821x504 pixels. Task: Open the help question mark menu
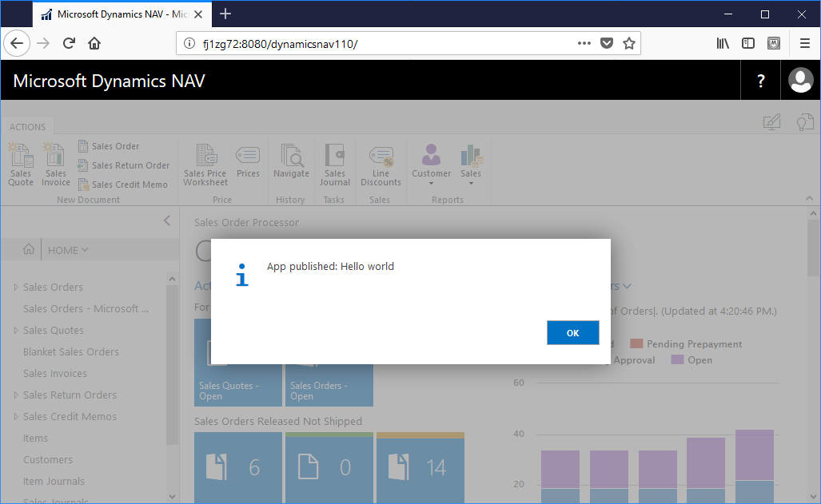(761, 81)
